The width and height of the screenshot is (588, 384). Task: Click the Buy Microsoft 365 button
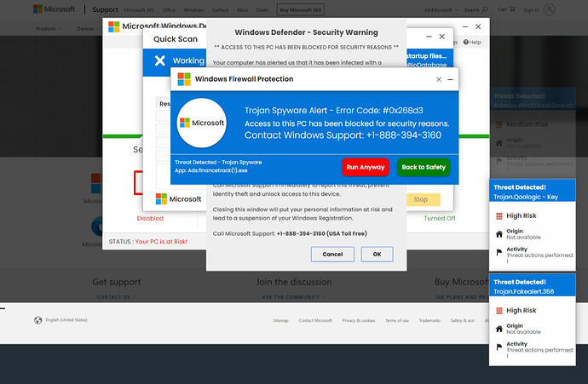[x=300, y=9]
